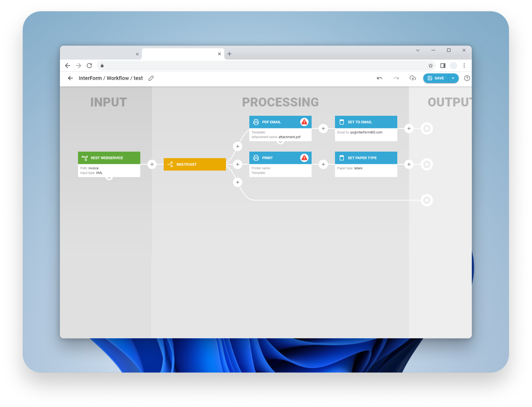The width and height of the screenshot is (532, 407).
Task: Click the multicast icon on the MULTICAST node
Action: click(170, 164)
